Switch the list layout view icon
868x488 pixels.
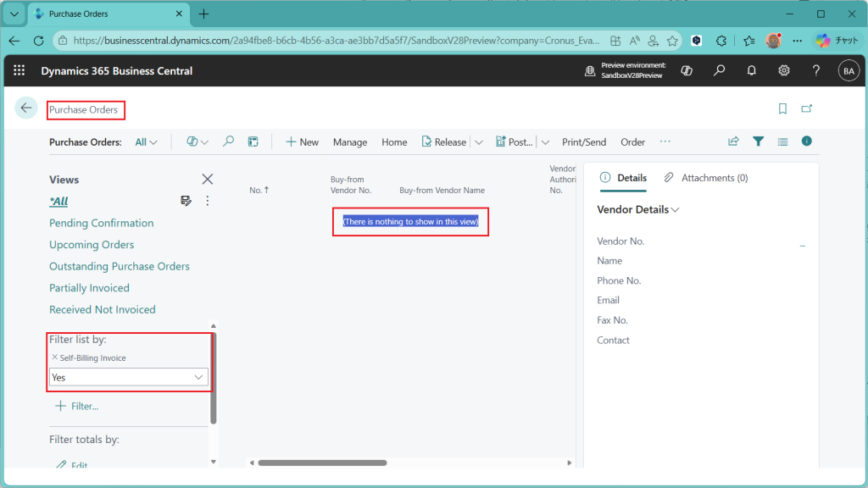782,141
